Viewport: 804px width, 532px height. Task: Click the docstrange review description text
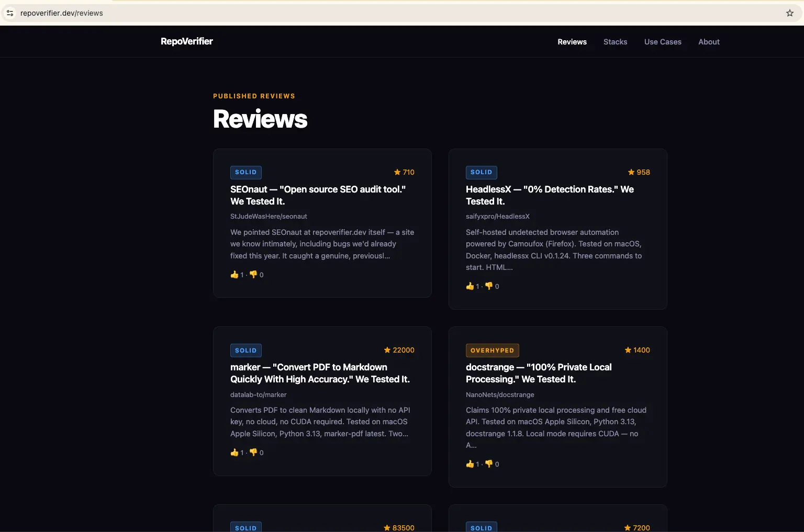pyautogui.click(x=556, y=427)
